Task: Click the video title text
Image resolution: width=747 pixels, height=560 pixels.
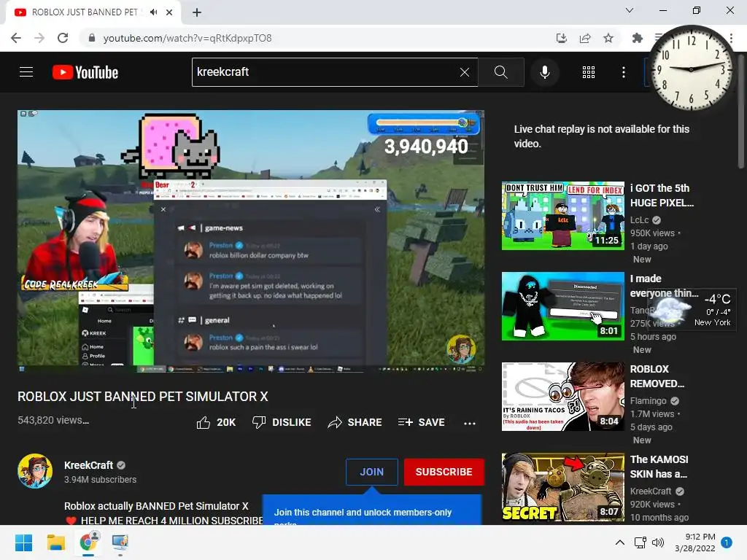Action: tap(143, 397)
